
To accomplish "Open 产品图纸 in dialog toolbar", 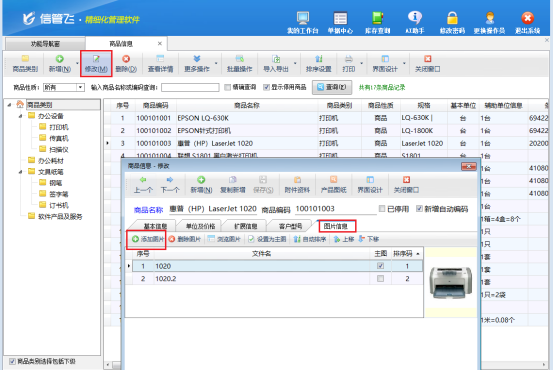I will 333,184.
